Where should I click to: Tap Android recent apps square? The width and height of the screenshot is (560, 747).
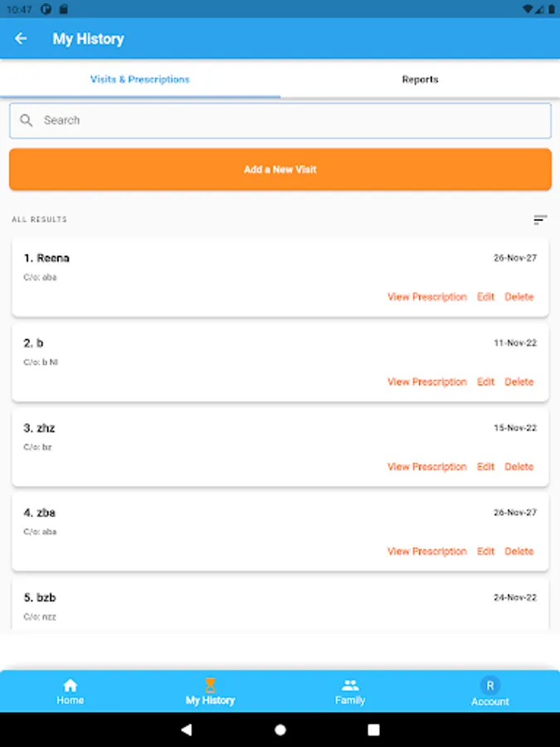pos(374,730)
